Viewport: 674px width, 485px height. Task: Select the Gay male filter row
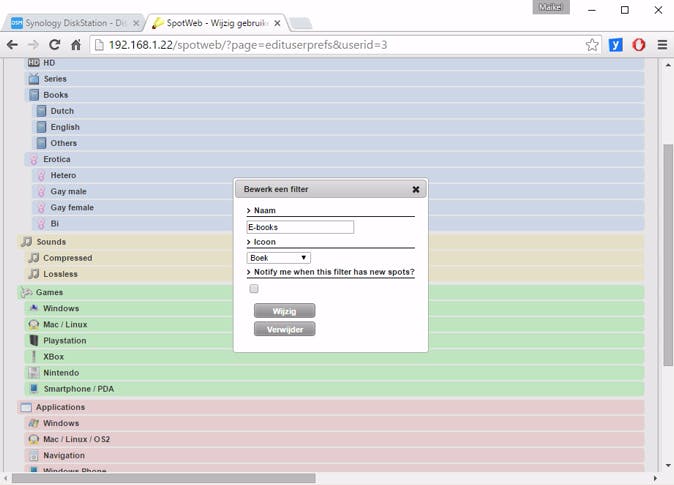coord(338,191)
